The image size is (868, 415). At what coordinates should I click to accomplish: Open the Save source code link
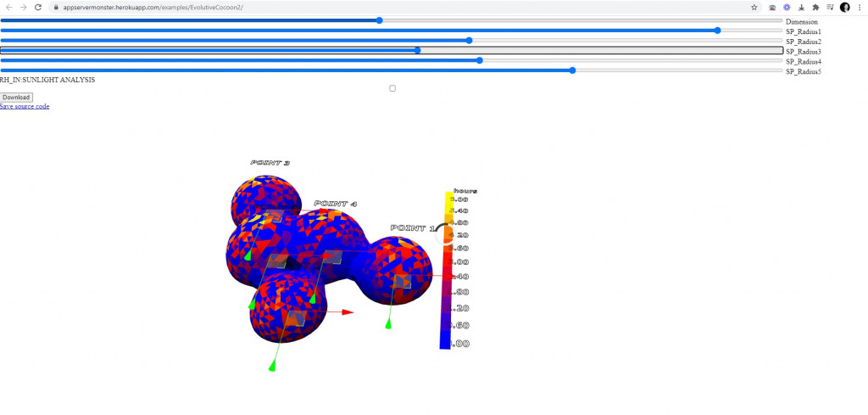(x=25, y=107)
